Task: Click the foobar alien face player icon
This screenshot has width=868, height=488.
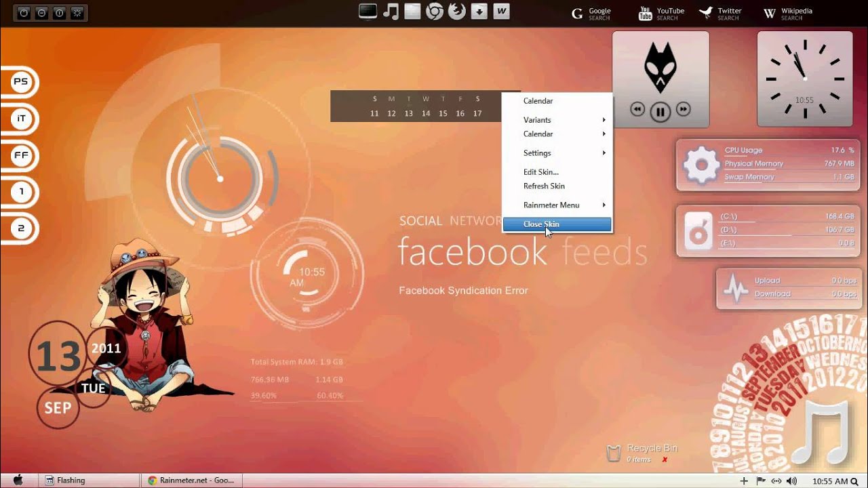Action: pyautogui.click(x=660, y=68)
